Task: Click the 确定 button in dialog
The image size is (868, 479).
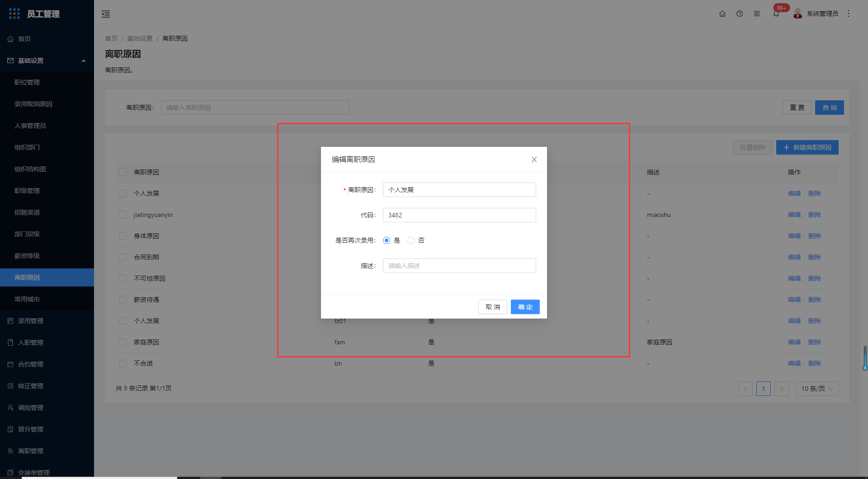Action: [x=525, y=307]
